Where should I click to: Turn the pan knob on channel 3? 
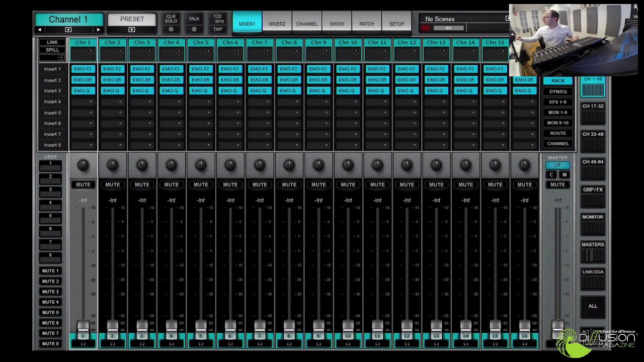tap(142, 165)
